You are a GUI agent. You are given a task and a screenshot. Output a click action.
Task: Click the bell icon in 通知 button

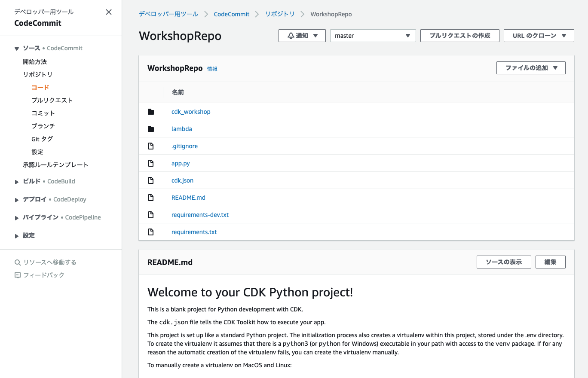pyautogui.click(x=291, y=36)
